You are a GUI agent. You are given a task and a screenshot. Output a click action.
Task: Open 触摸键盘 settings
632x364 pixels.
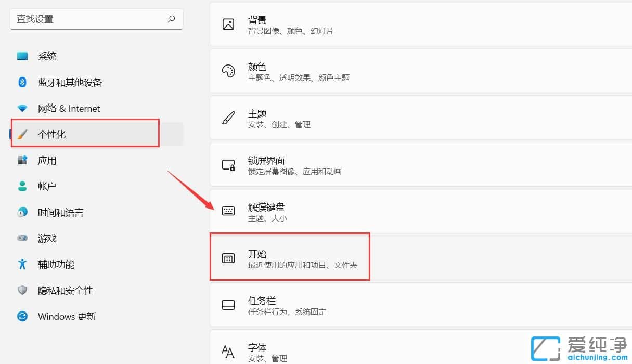pos(421,211)
